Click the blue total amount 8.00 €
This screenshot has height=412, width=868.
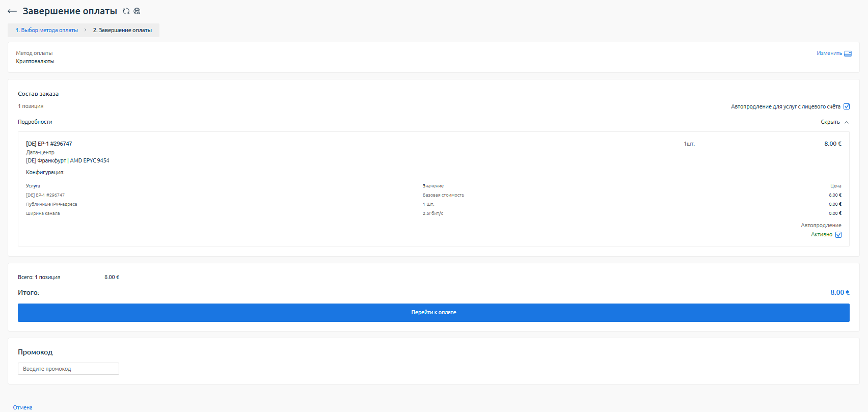point(839,293)
